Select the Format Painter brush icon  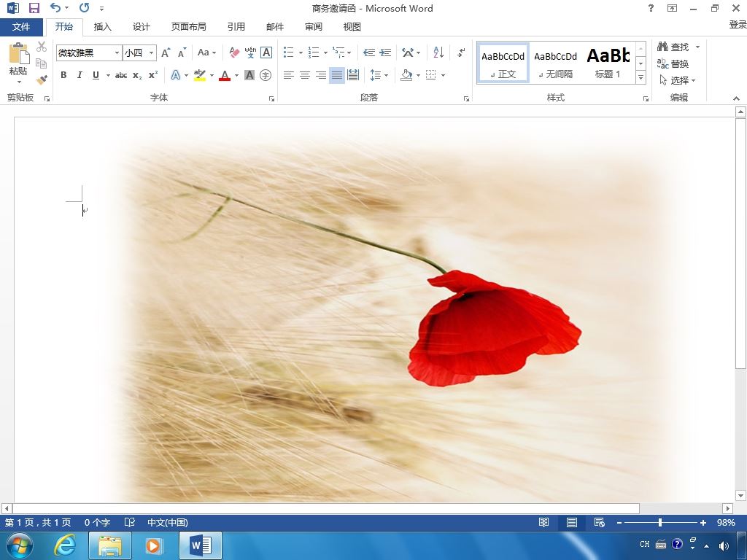point(42,79)
